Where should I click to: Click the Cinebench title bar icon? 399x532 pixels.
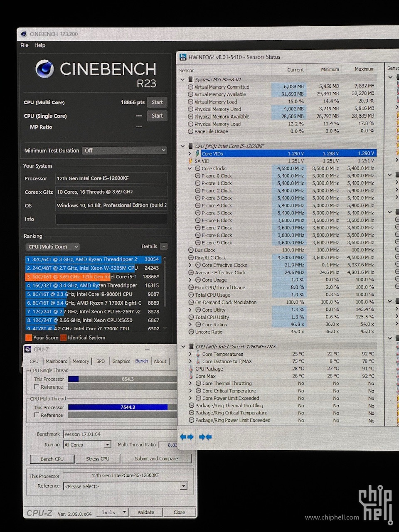tap(23, 34)
